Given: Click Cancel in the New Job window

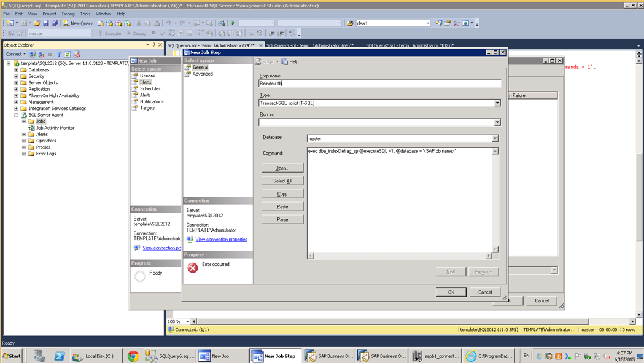Looking at the screenshot, I should click(x=541, y=300).
